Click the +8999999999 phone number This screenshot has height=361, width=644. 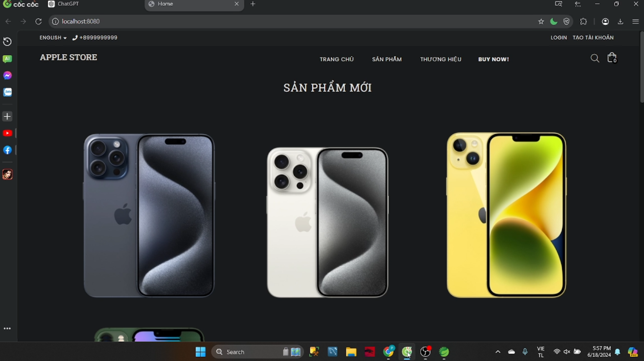(x=95, y=38)
